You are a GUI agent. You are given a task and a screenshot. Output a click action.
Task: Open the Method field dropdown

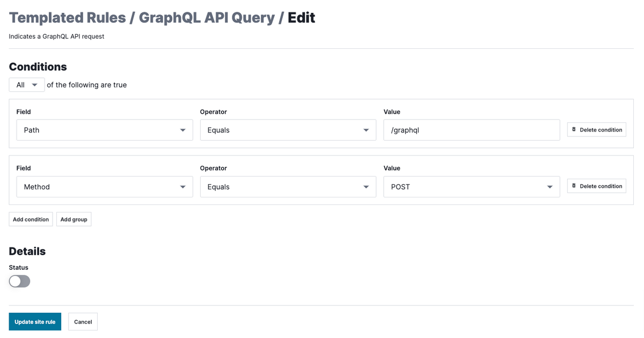click(105, 187)
